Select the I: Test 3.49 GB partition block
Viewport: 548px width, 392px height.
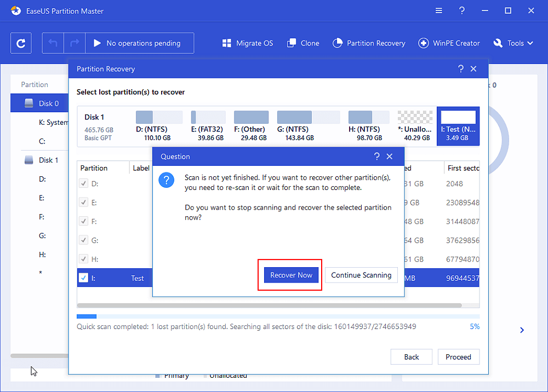[x=458, y=126]
